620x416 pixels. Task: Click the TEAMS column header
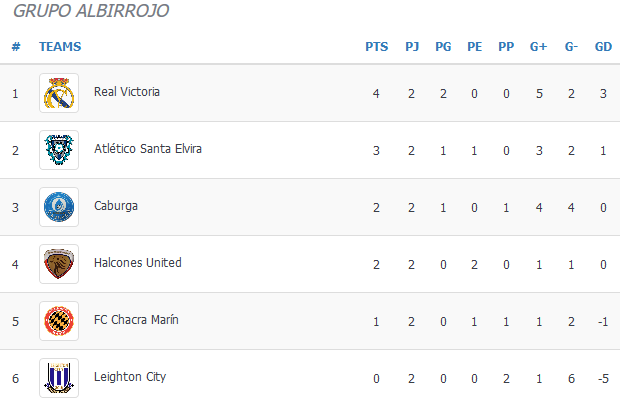[x=60, y=47]
